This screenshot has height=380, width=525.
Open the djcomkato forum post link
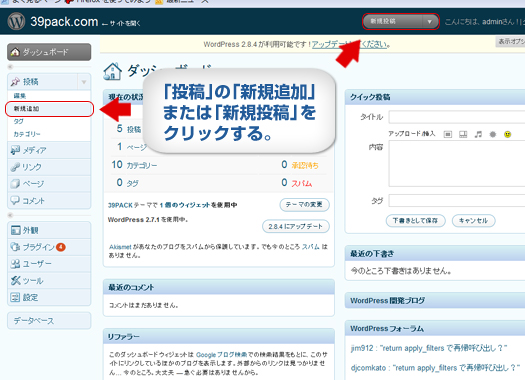click(435, 368)
